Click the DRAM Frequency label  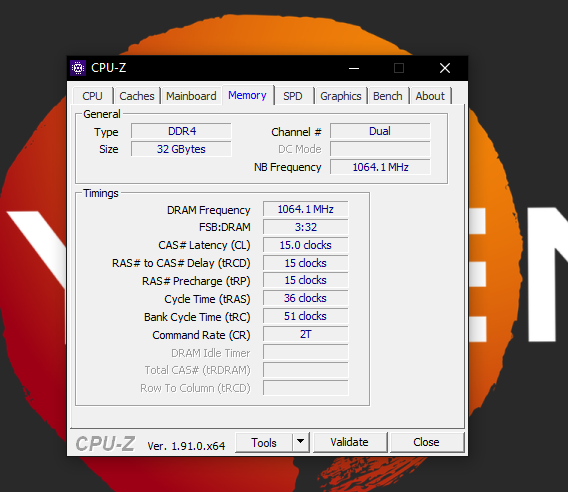coord(209,210)
